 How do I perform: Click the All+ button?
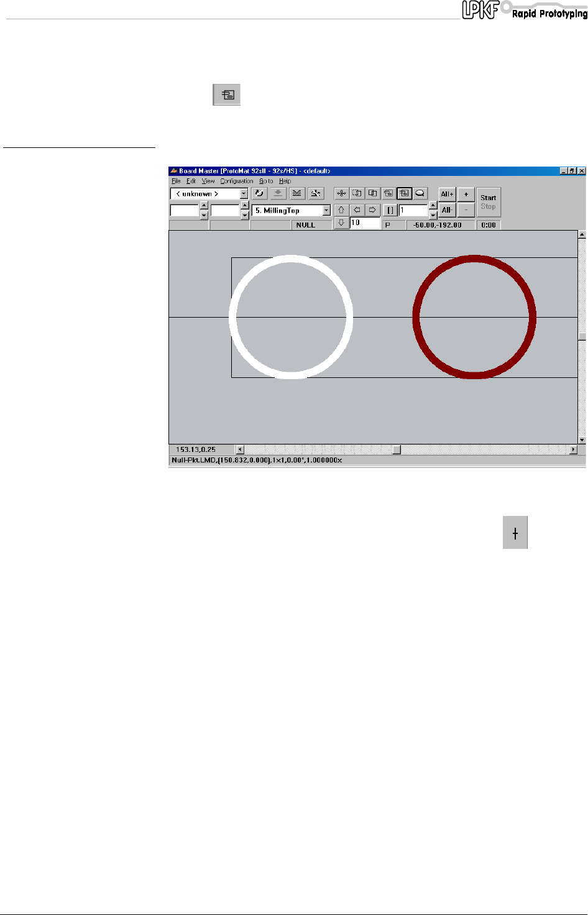click(x=447, y=194)
